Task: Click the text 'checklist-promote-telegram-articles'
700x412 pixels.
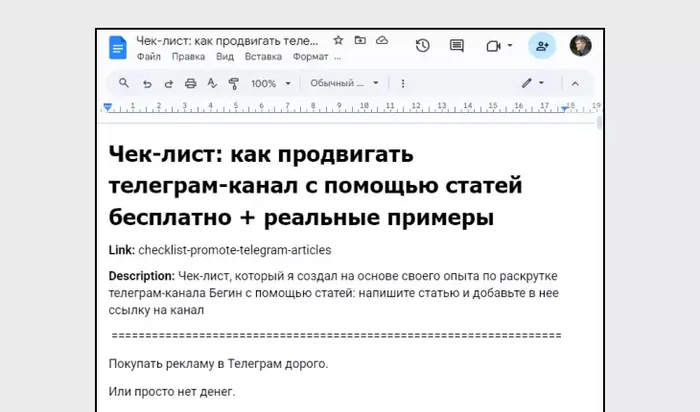Action: (x=235, y=250)
